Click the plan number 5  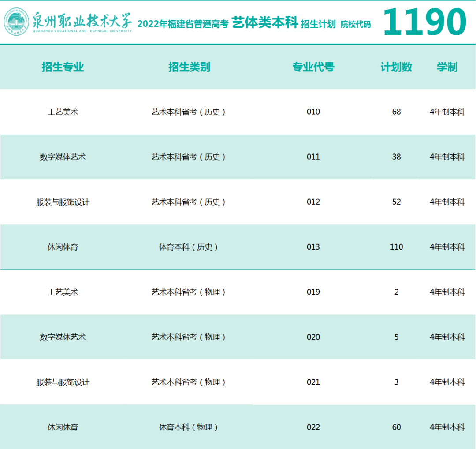point(397,337)
